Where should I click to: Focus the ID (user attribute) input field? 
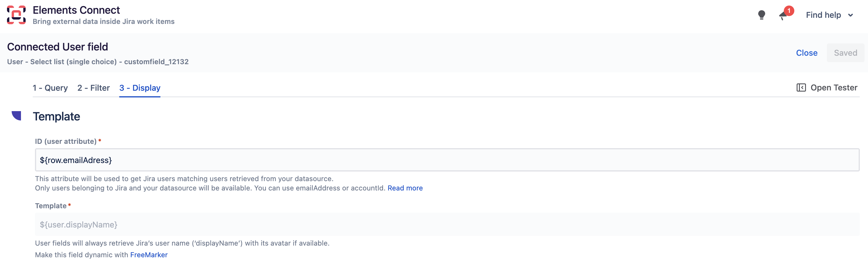[447, 160]
